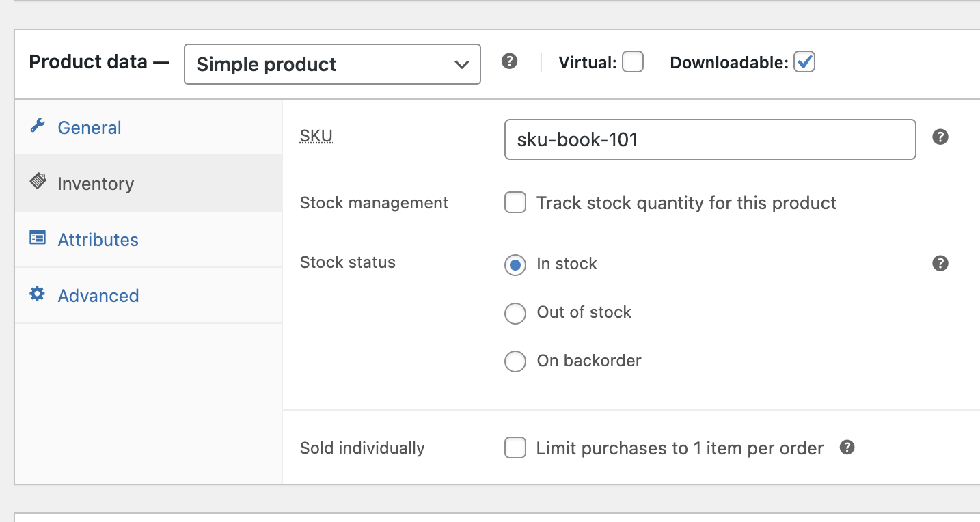Choose the On backorder option
Viewport: 980px width, 522px height.
pos(515,361)
